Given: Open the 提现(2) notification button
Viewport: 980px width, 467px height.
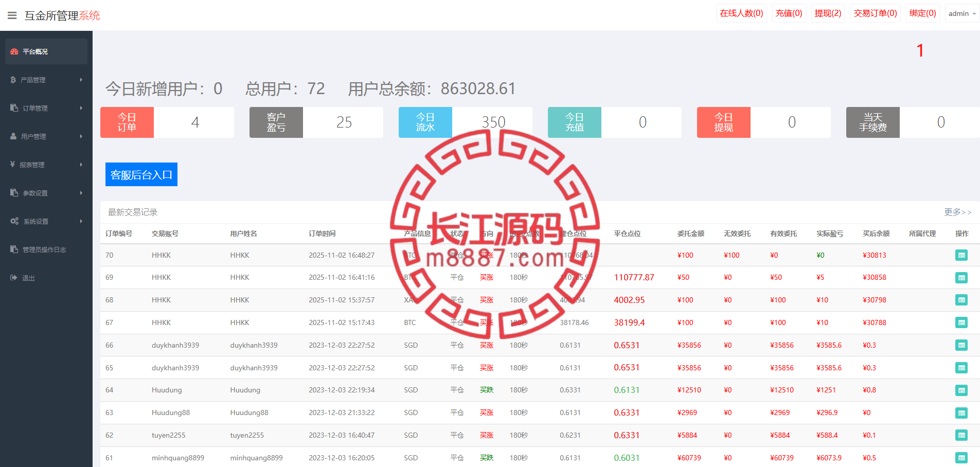Looking at the screenshot, I should coord(828,13).
